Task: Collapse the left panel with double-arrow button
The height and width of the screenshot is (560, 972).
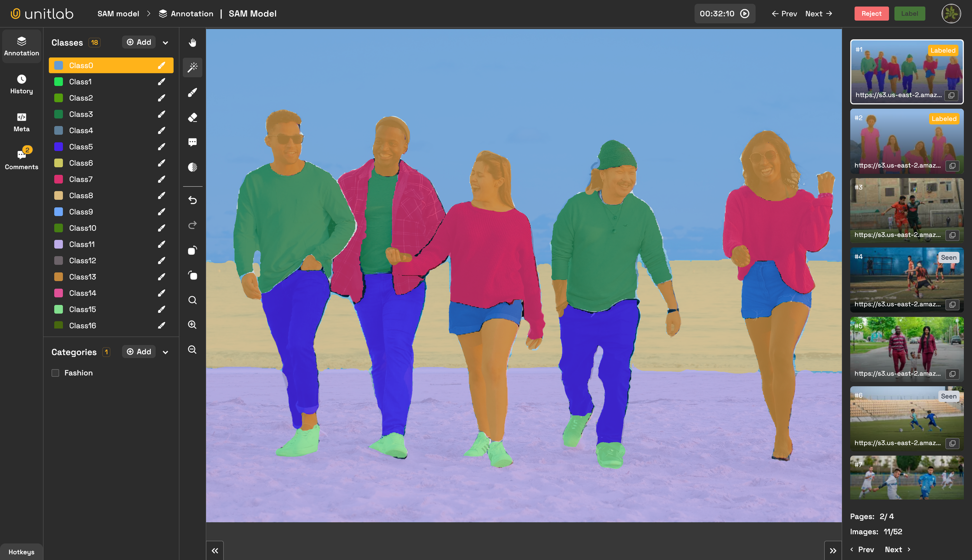Action: pyautogui.click(x=215, y=550)
